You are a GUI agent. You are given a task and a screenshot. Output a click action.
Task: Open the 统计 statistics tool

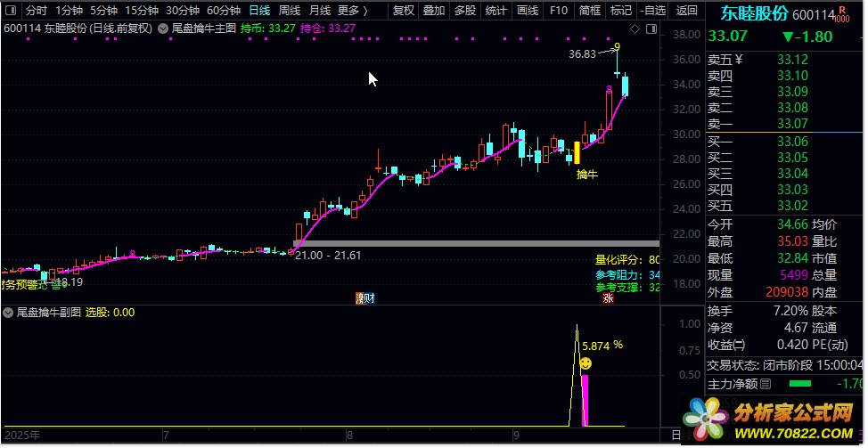click(x=496, y=10)
